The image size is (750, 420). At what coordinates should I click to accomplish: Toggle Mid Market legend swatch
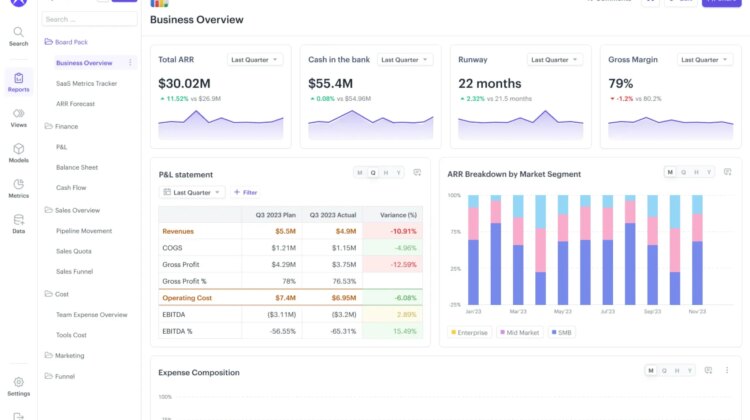(x=502, y=332)
